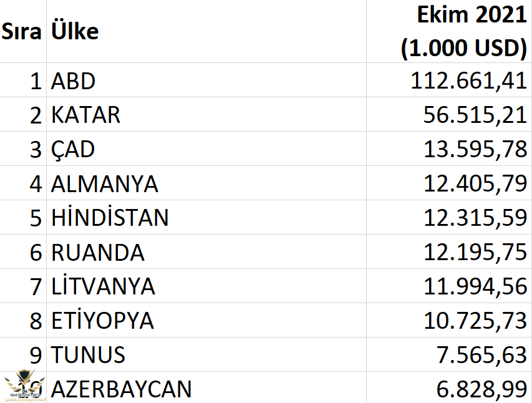Click the HİNDİSTAN country cell
532x403 pixels.
point(206,217)
